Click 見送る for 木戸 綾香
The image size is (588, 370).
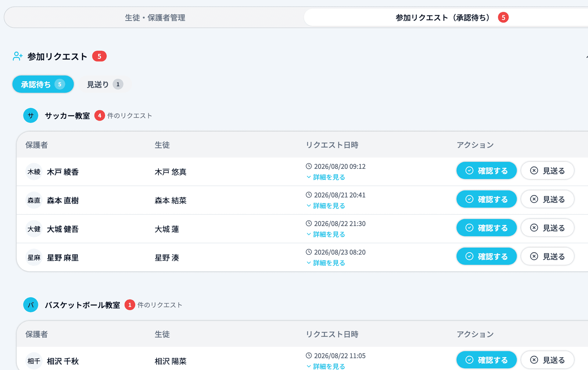(x=548, y=171)
